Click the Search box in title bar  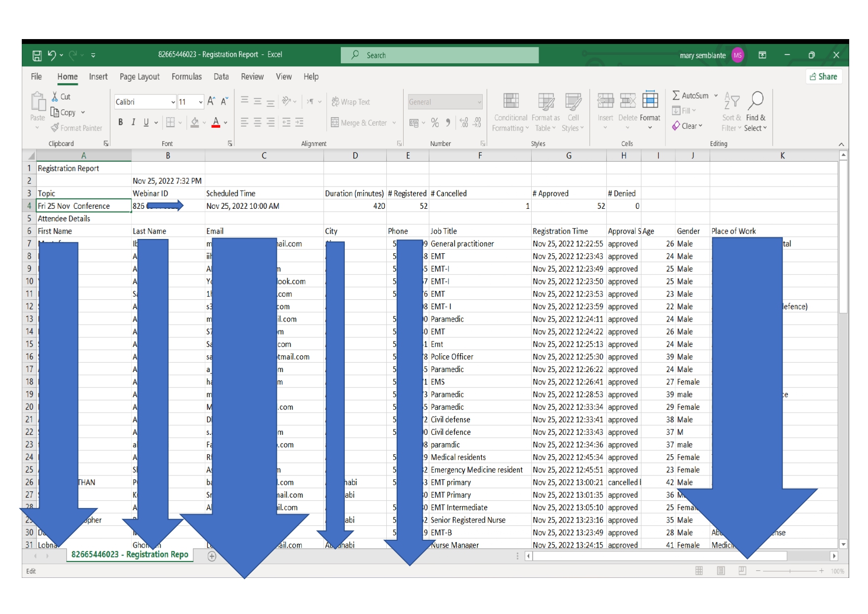pyautogui.click(x=440, y=55)
